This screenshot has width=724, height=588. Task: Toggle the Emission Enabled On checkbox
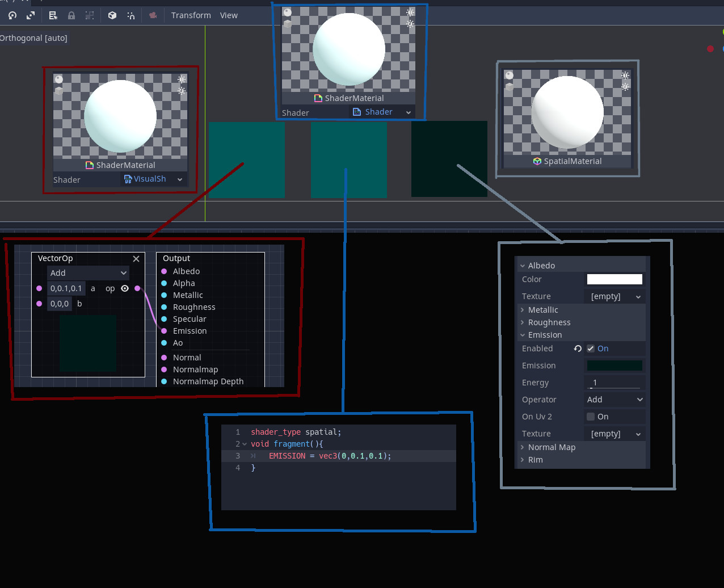point(590,348)
